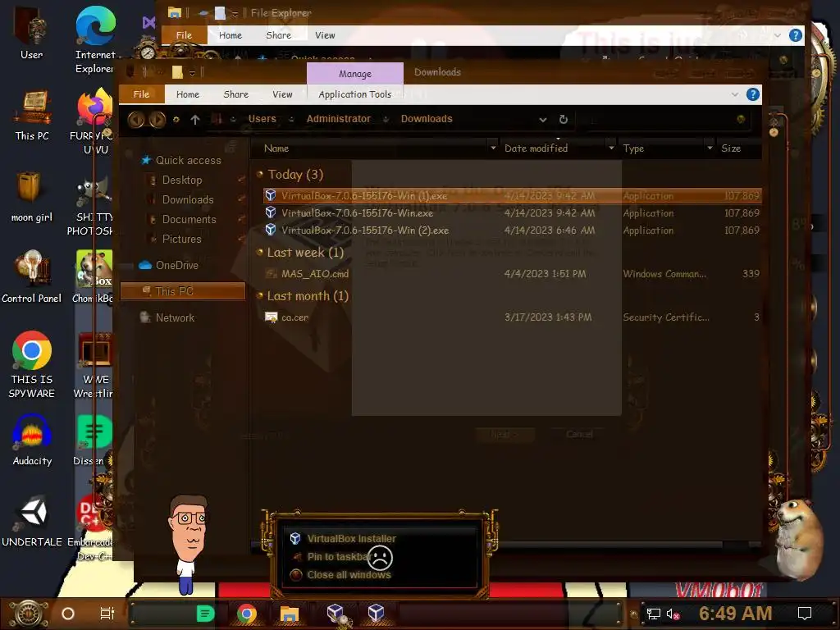Switch to the View tab in Downloads window
The image size is (840, 630).
(x=282, y=94)
